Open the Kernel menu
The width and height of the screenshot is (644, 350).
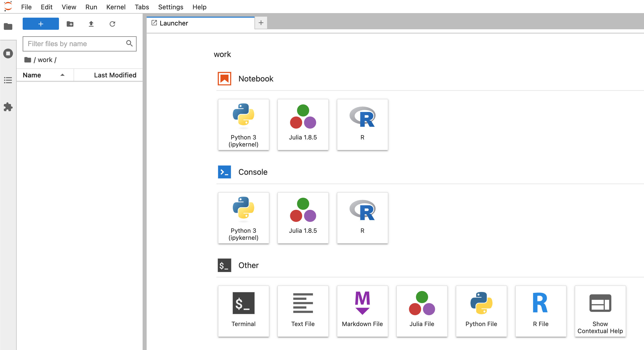pos(116,7)
